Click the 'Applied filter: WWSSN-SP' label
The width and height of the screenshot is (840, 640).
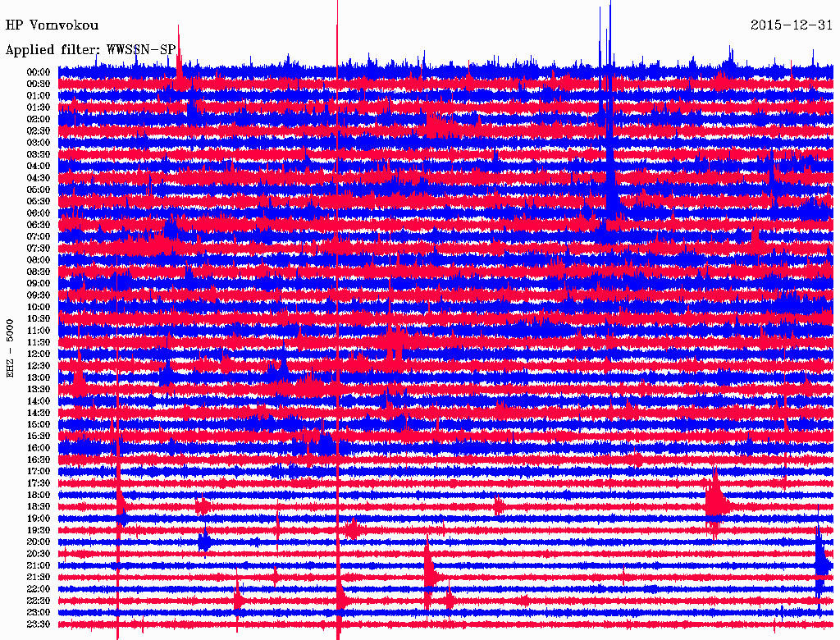[90, 50]
